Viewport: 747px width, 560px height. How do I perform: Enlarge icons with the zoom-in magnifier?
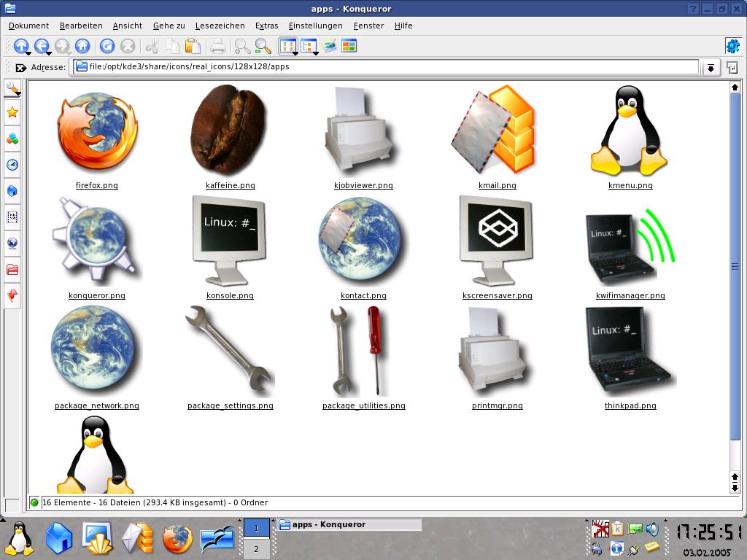pyautogui.click(x=242, y=46)
